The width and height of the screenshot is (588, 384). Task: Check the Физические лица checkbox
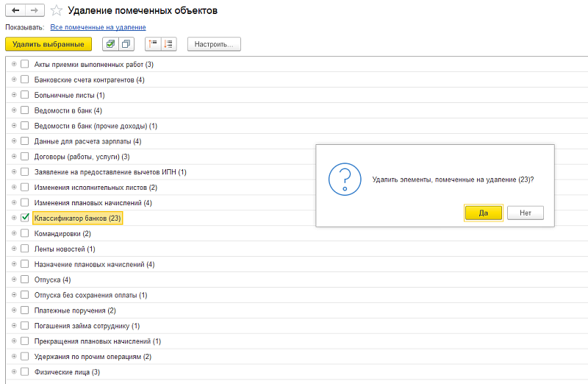pos(25,371)
